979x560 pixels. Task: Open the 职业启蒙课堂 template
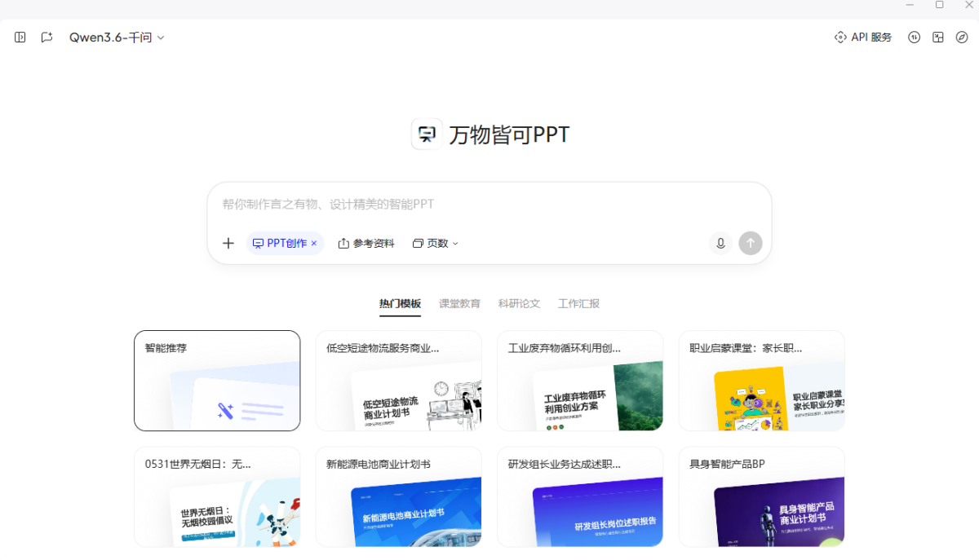tap(761, 381)
